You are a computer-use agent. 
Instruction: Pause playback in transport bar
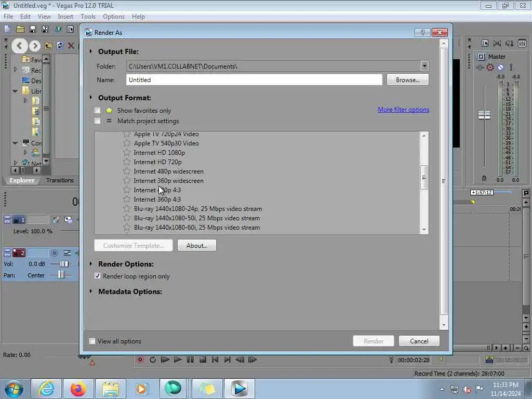coord(190,360)
